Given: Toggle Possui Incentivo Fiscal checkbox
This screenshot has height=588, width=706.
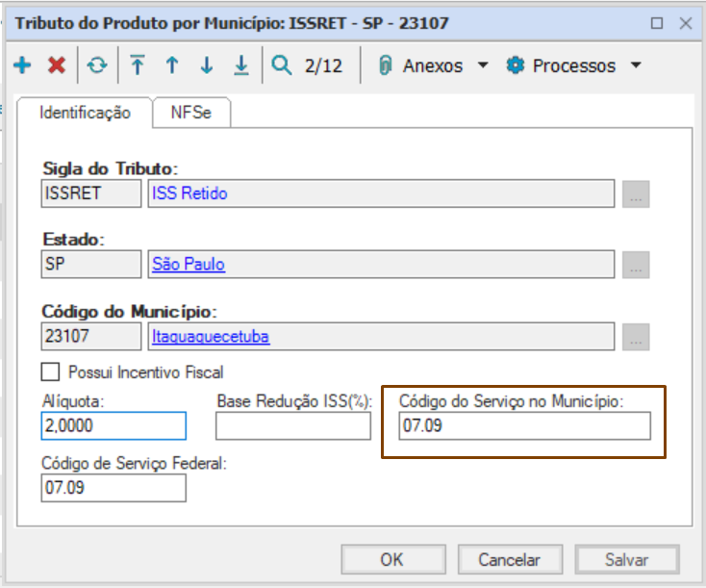Looking at the screenshot, I should pos(50,371).
